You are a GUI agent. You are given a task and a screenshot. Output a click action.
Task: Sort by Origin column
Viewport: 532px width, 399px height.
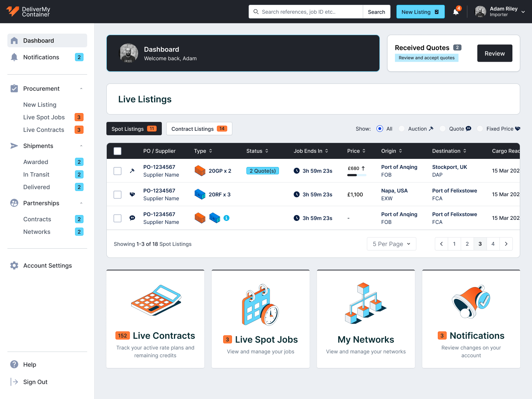(392, 151)
